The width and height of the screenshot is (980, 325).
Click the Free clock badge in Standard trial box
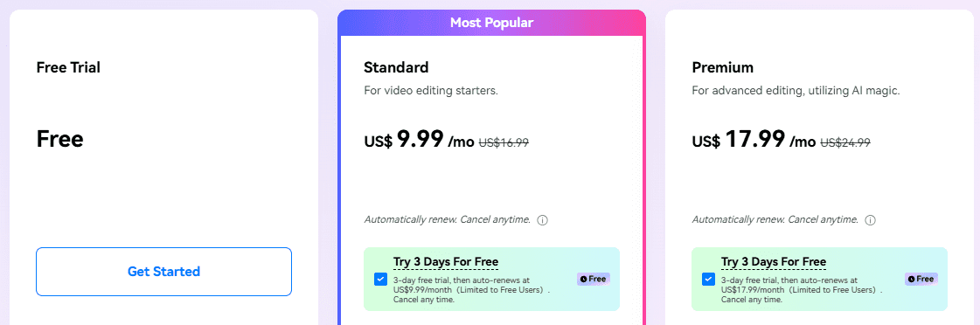[x=593, y=279]
